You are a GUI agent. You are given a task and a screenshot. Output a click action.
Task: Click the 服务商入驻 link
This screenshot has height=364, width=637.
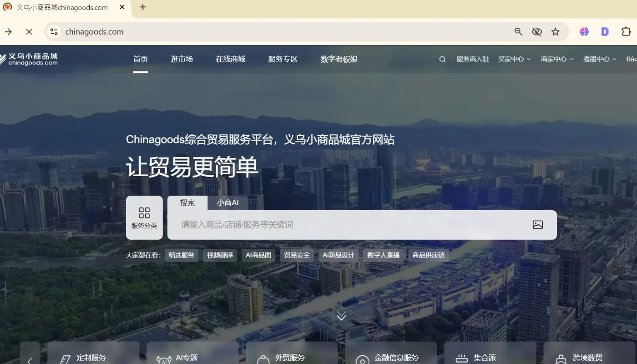[x=473, y=59]
